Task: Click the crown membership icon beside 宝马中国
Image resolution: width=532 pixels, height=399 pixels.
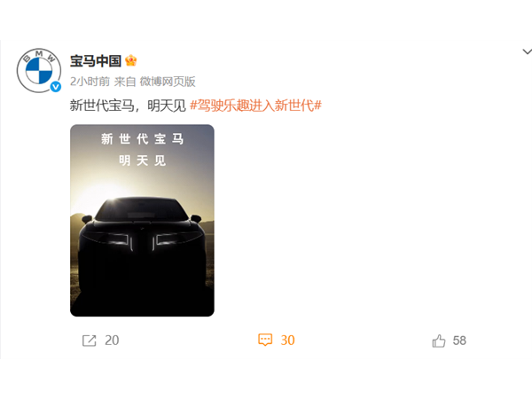Action: pos(131,60)
